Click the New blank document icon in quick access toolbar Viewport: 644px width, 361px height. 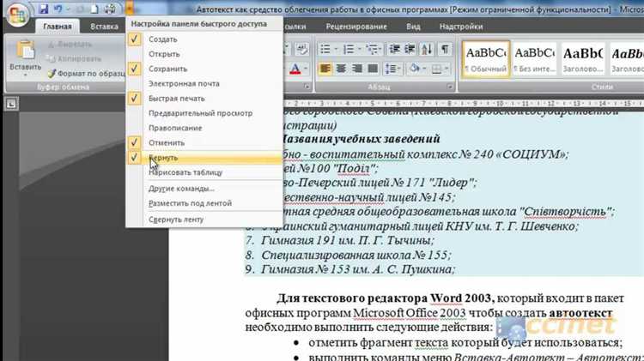coord(94,9)
